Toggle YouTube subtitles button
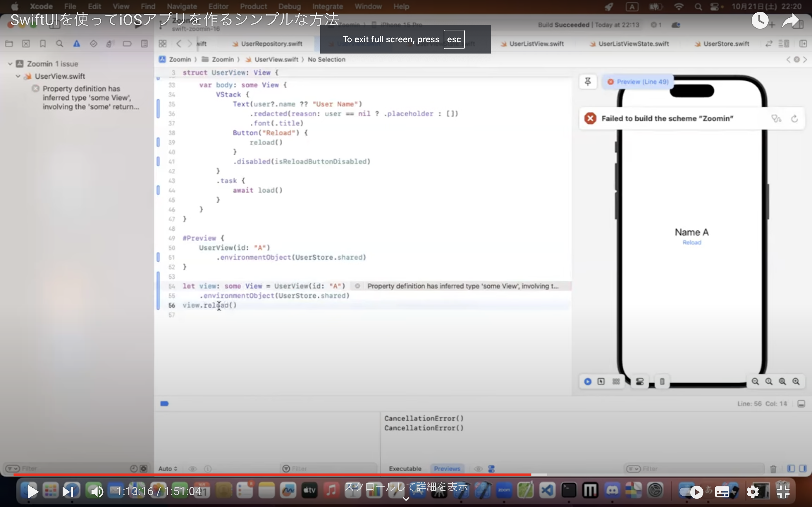812x507 pixels. (x=722, y=492)
